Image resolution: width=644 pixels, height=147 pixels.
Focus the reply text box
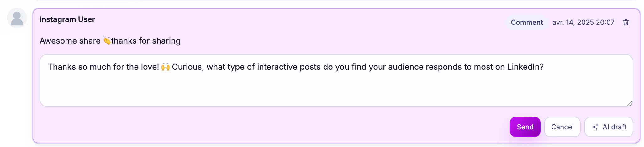[336, 80]
